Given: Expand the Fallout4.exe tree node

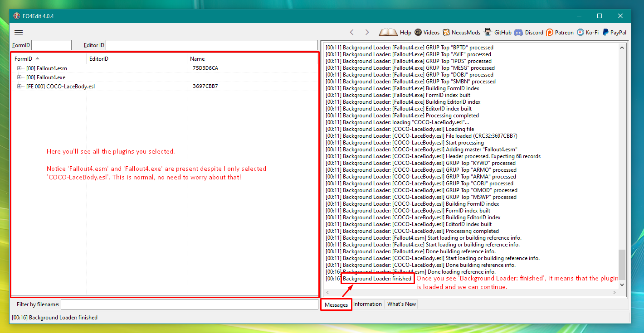Looking at the screenshot, I should coord(20,77).
